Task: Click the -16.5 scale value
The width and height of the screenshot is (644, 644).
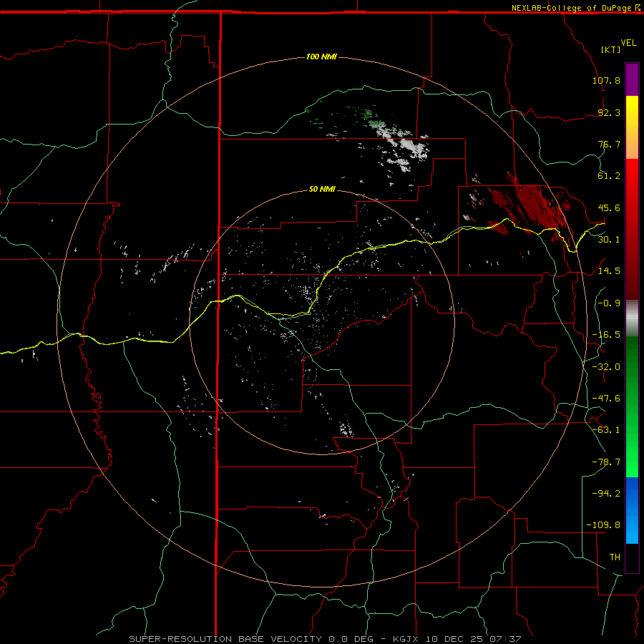Action: 606,335
